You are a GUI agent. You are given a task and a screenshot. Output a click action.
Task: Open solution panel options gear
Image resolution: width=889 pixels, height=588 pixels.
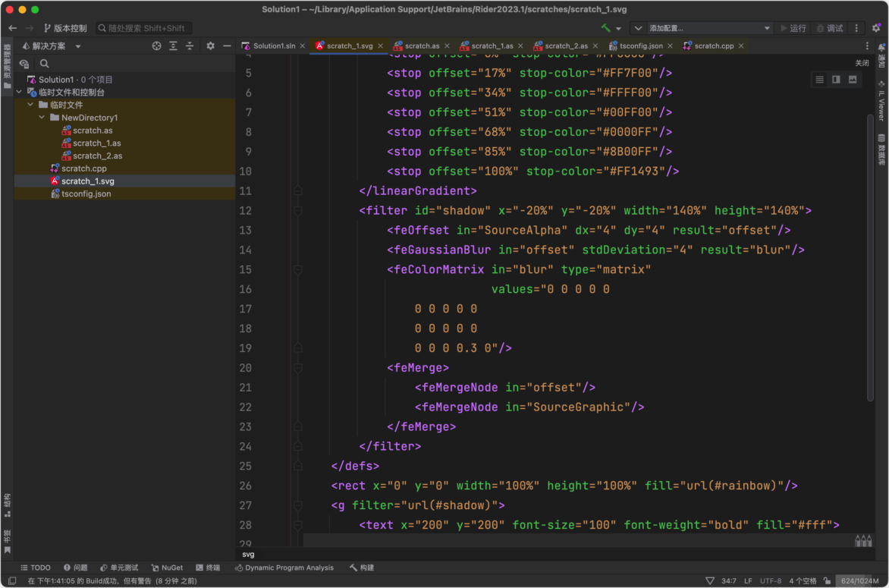[210, 46]
